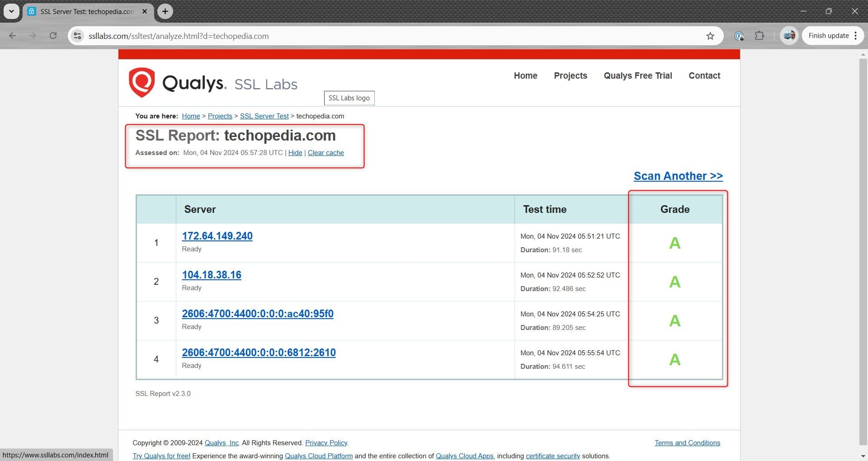Click the SSL Report: techopedia.com heading

click(236, 136)
